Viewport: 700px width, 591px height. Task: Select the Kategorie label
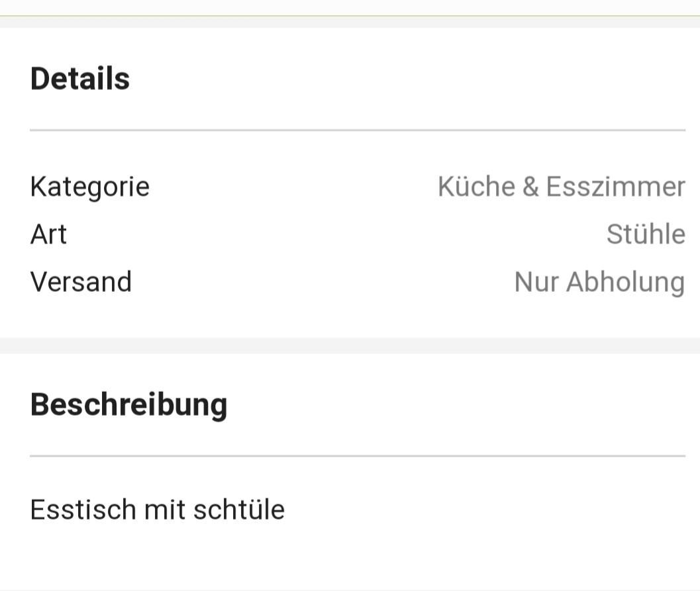click(90, 187)
